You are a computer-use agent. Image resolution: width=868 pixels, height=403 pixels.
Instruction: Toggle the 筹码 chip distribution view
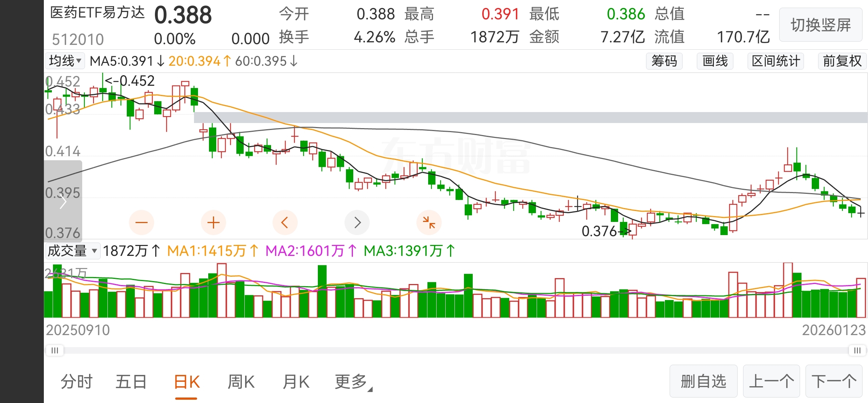(664, 61)
